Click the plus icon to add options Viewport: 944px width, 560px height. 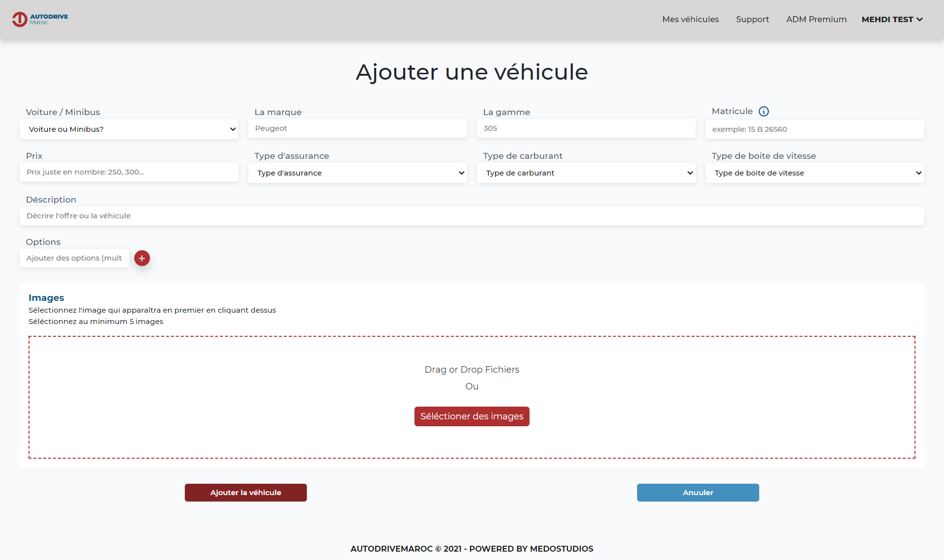click(x=141, y=258)
